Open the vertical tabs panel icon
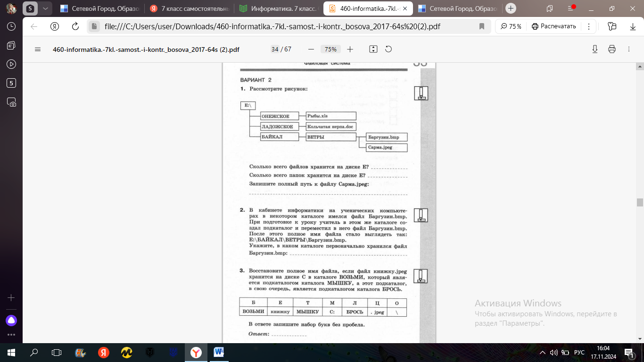 550,8
